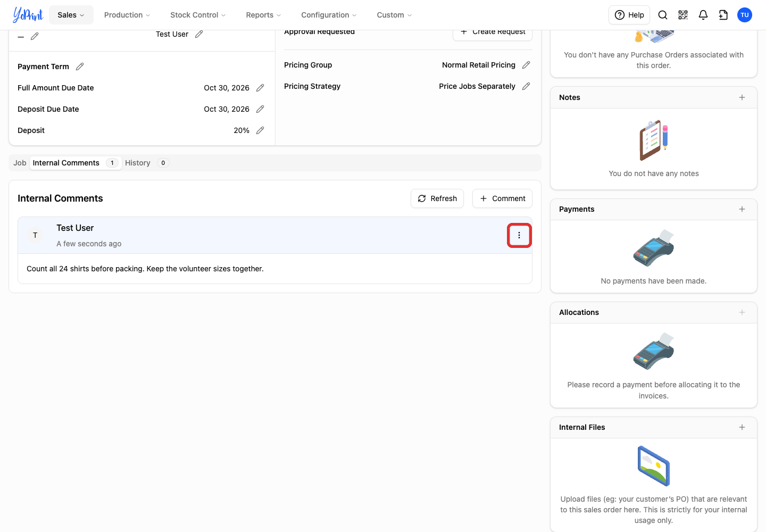Click the 'A few seconds ago' timestamp
766x532 pixels.
89,244
